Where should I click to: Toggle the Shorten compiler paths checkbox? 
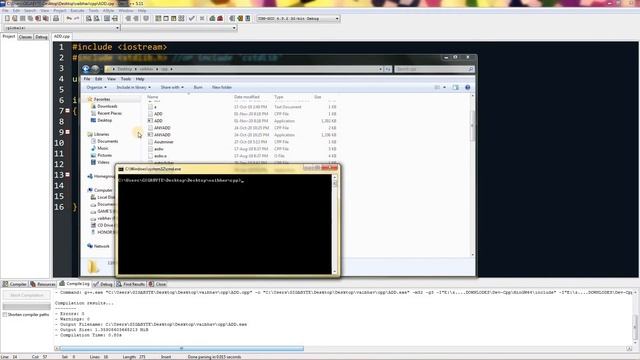click(5, 315)
